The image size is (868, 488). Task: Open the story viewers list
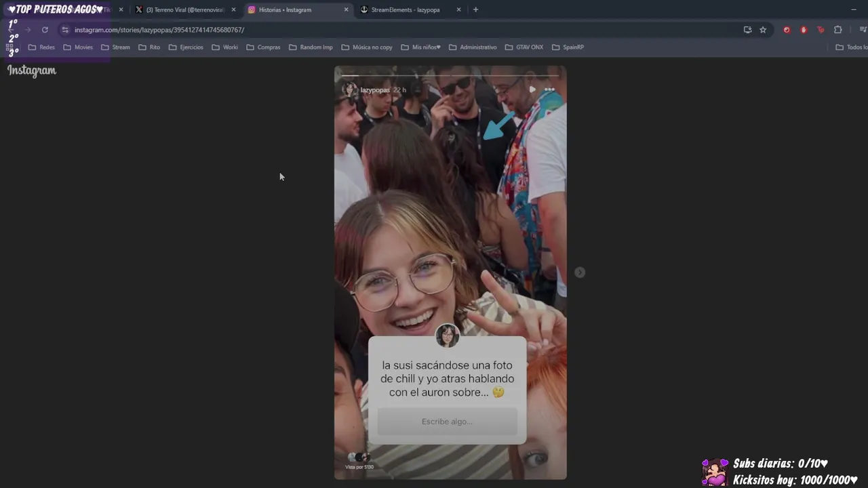pyautogui.click(x=359, y=461)
